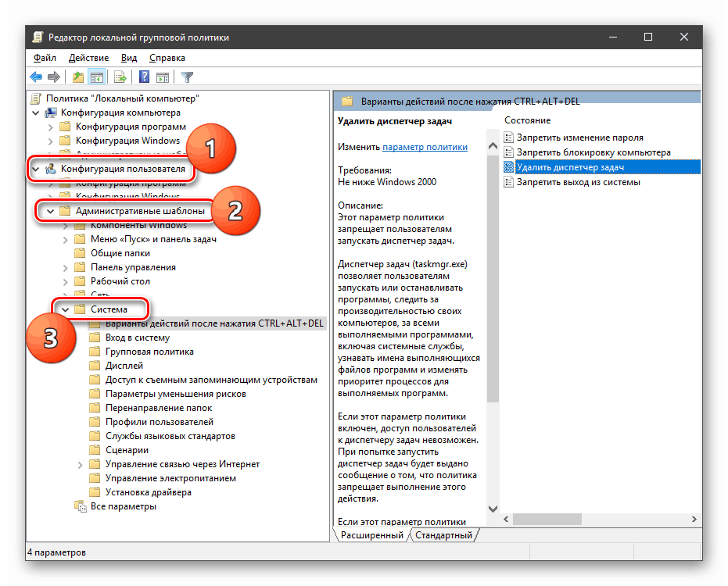
Task: Select Доступ к съемным запоминающим устройствам
Action: (x=211, y=380)
